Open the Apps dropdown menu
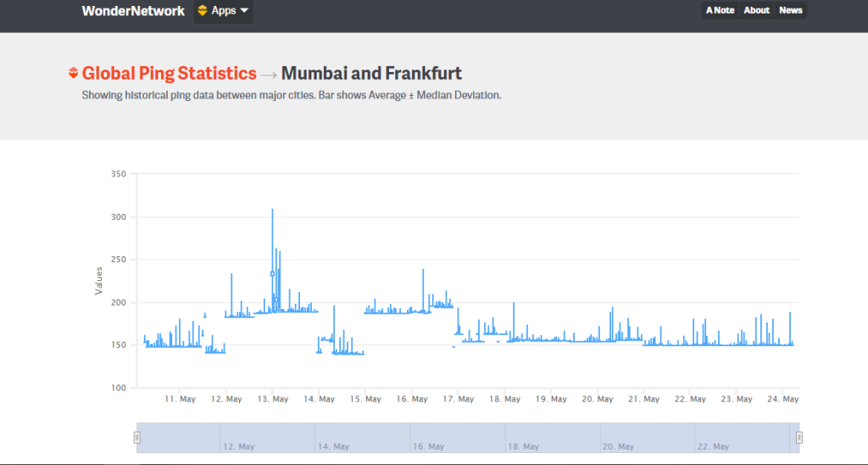 coord(223,10)
